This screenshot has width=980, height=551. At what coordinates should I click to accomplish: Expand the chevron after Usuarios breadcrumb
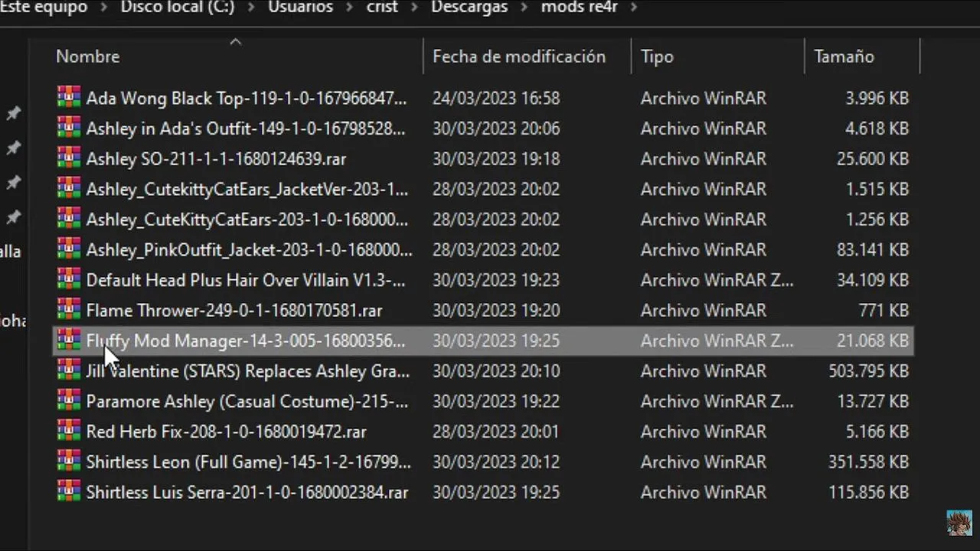349,8
